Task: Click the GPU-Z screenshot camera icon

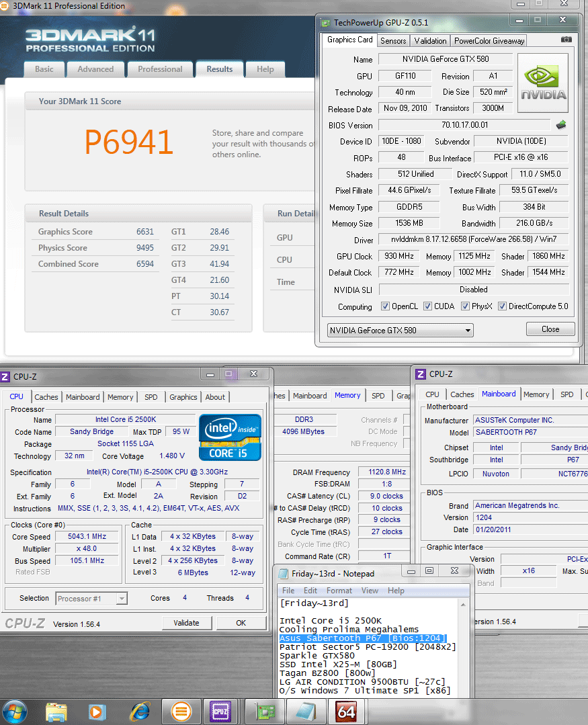Action: pyautogui.click(x=566, y=40)
